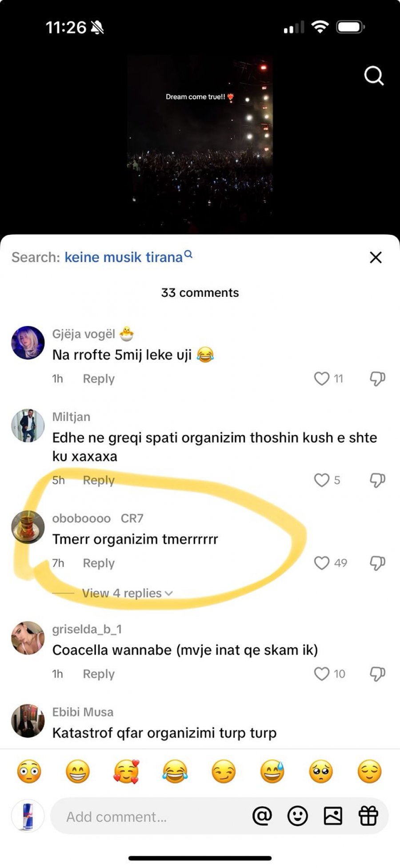Like Gjëja vogël's comment
Screen dimensions: 400x868
tap(321, 379)
